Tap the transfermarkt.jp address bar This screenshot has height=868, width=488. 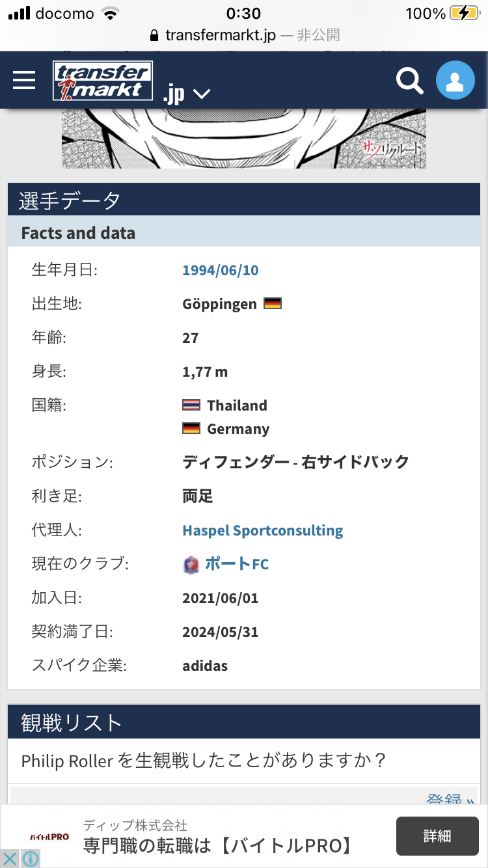pos(244,34)
